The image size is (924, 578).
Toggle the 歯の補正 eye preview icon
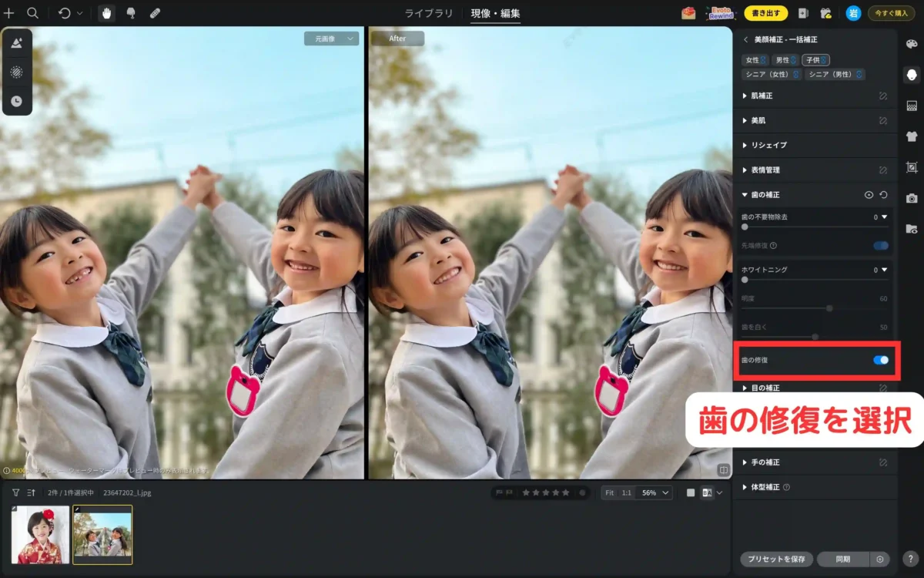click(869, 195)
